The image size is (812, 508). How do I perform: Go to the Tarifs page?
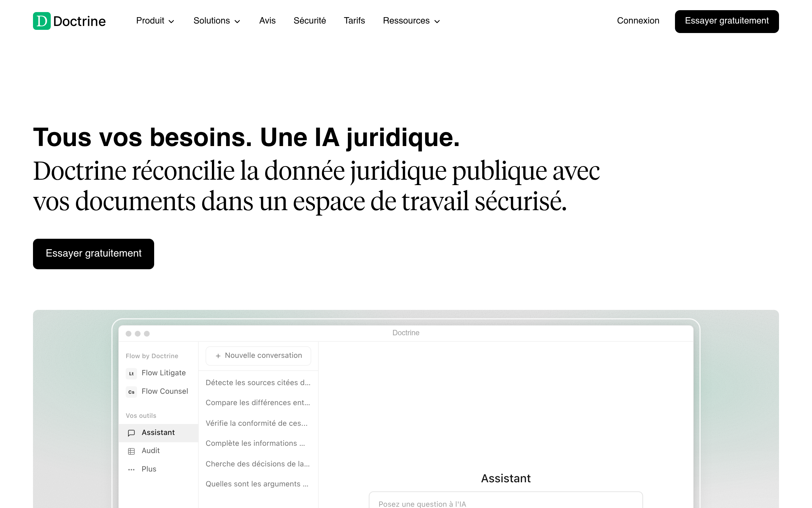pyautogui.click(x=354, y=21)
